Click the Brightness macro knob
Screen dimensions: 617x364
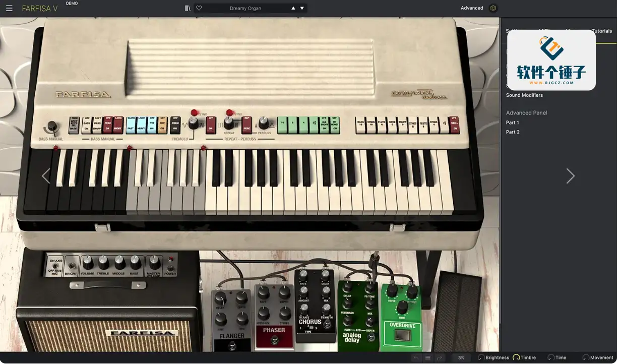click(481, 358)
